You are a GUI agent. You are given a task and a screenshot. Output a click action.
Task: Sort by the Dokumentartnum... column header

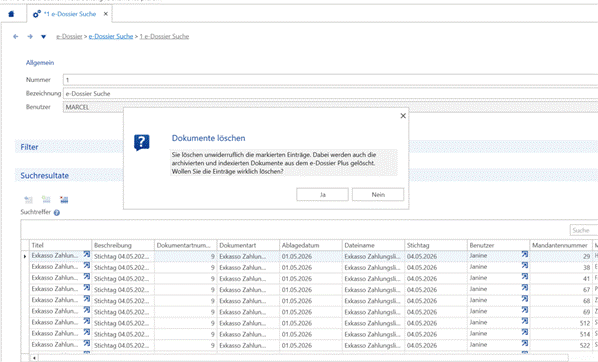click(x=185, y=245)
